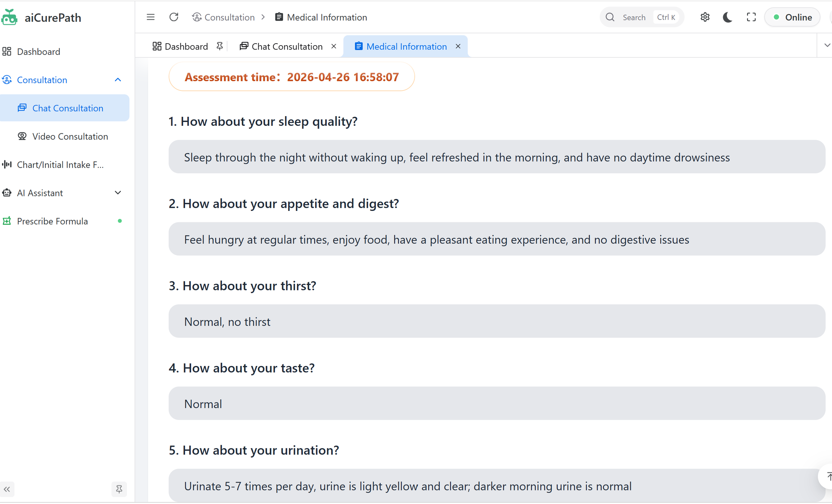Click the 'Normal, no thirst' answer

497,322
